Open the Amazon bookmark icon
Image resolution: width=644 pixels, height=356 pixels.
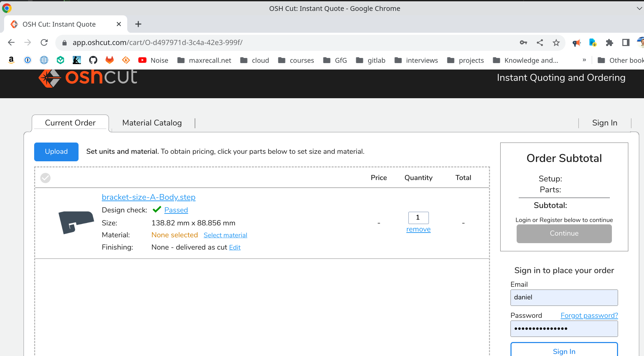[x=11, y=60]
